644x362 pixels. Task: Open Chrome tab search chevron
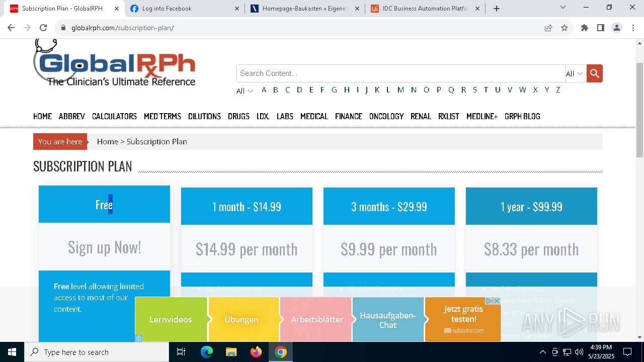pyautogui.click(x=563, y=8)
